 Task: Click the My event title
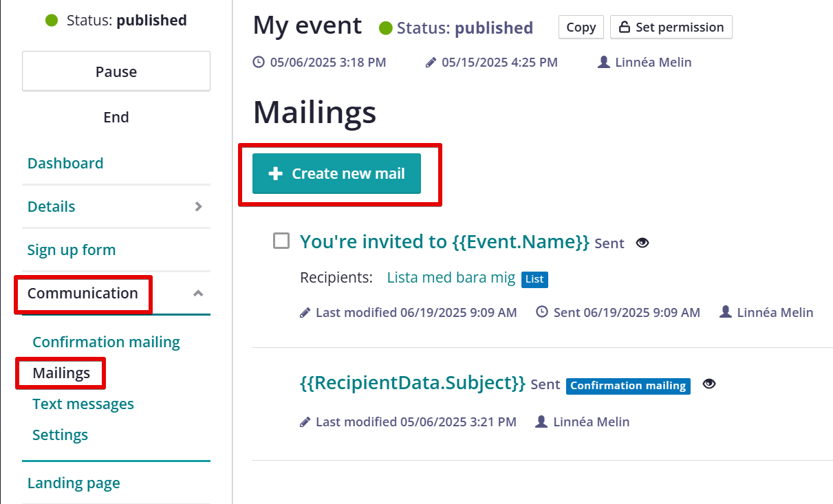coord(307,25)
